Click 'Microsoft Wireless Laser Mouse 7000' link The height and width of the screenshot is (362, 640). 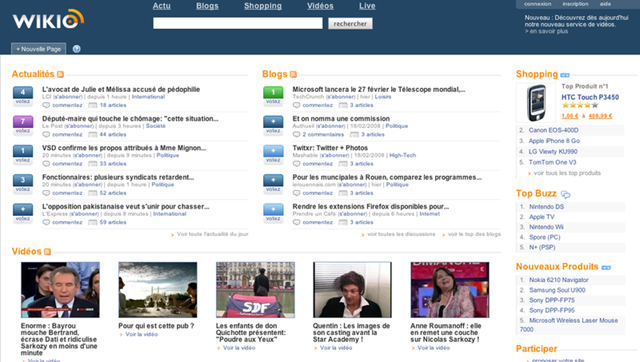point(569,325)
